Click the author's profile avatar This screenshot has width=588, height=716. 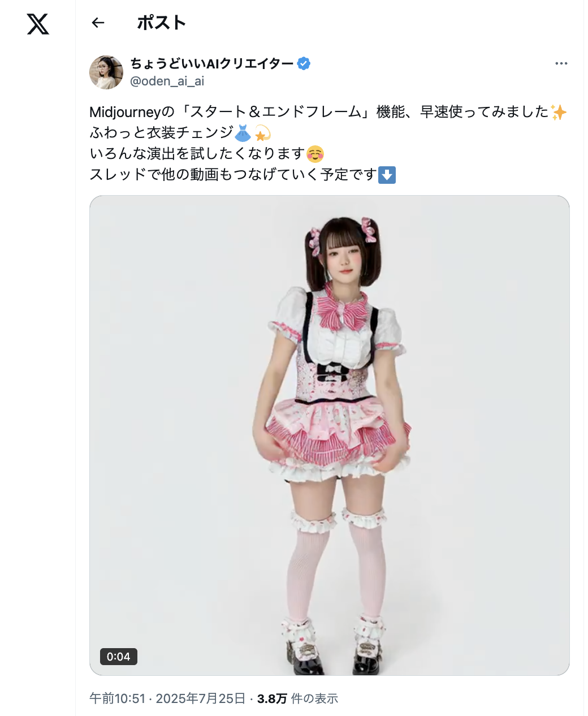106,72
